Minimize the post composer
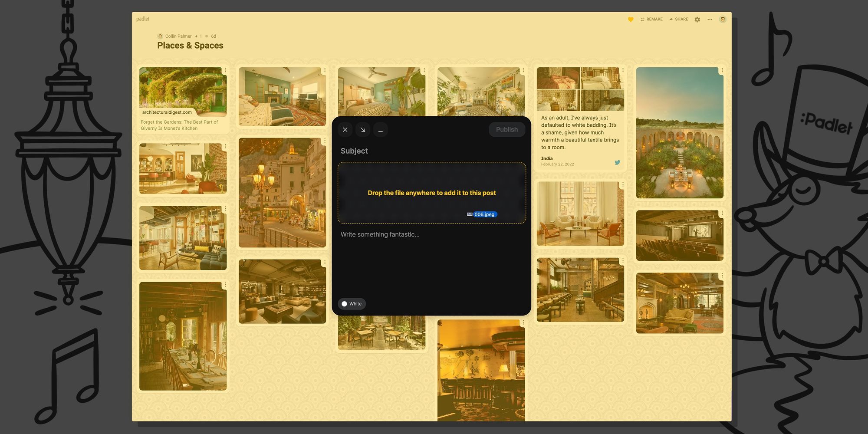 click(x=381, y=130)
